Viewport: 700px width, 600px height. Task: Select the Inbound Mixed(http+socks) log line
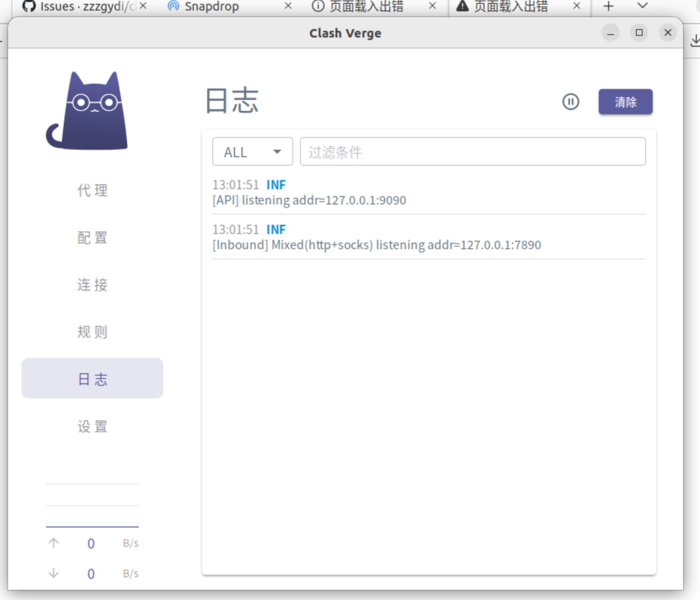pyautogui.click(x=376, y=245)
